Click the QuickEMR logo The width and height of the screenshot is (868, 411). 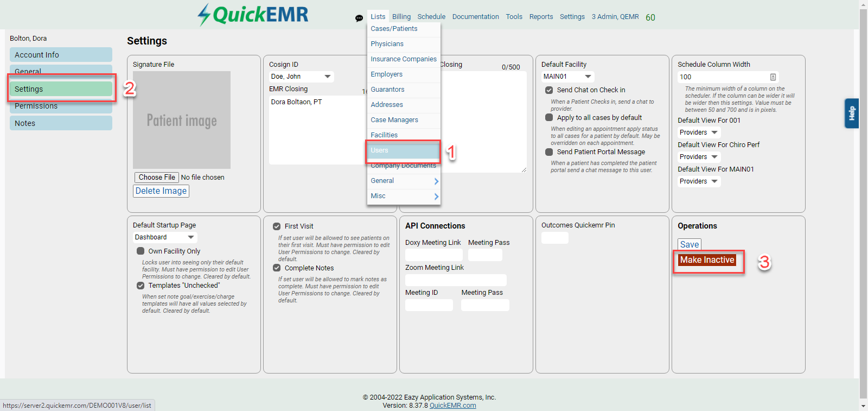coord(253,15)
